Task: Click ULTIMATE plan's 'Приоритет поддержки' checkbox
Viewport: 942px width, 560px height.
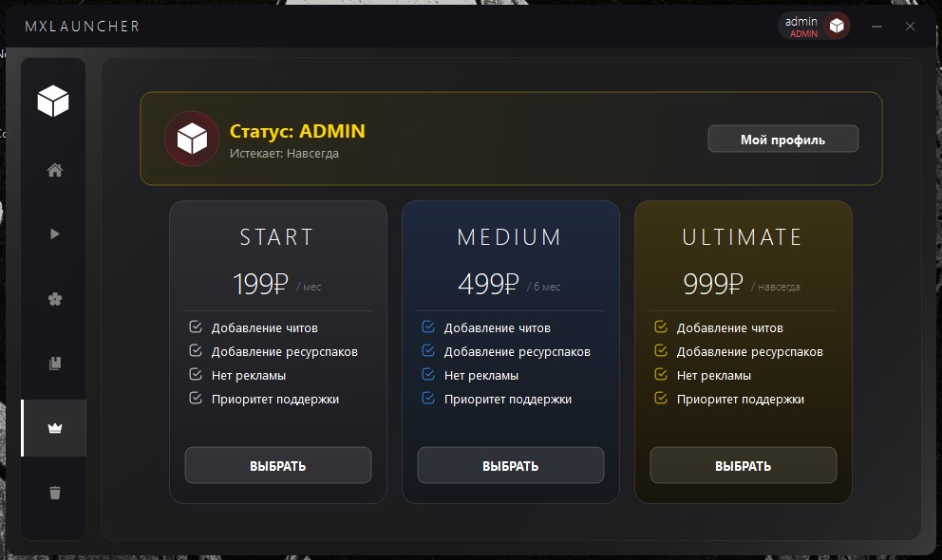Action: [661, 399]
